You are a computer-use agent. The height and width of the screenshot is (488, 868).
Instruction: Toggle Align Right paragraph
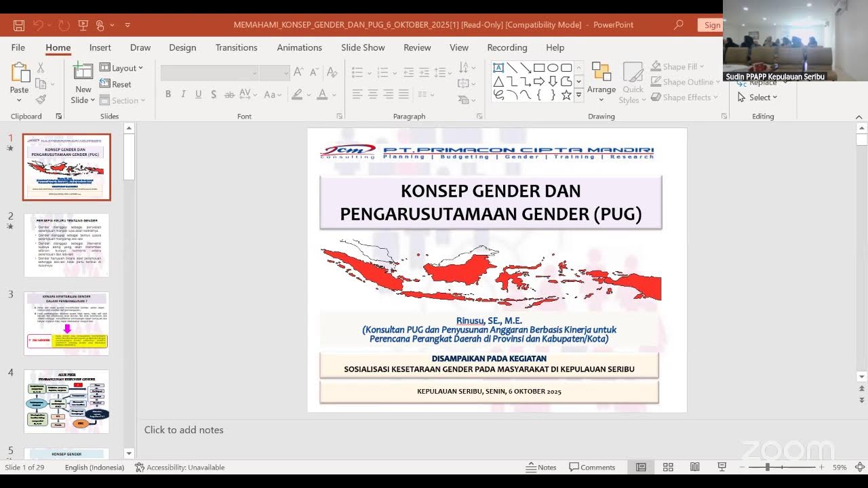389,94
